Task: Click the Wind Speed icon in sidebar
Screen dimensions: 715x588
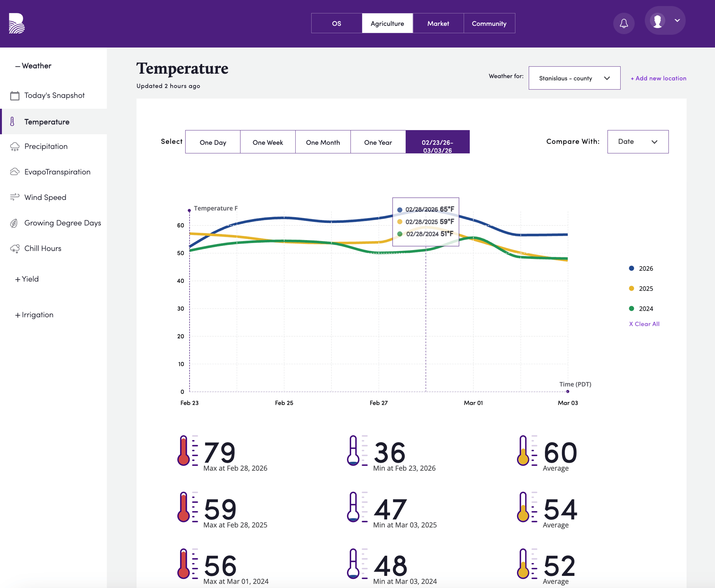Action: coord(15,197)
